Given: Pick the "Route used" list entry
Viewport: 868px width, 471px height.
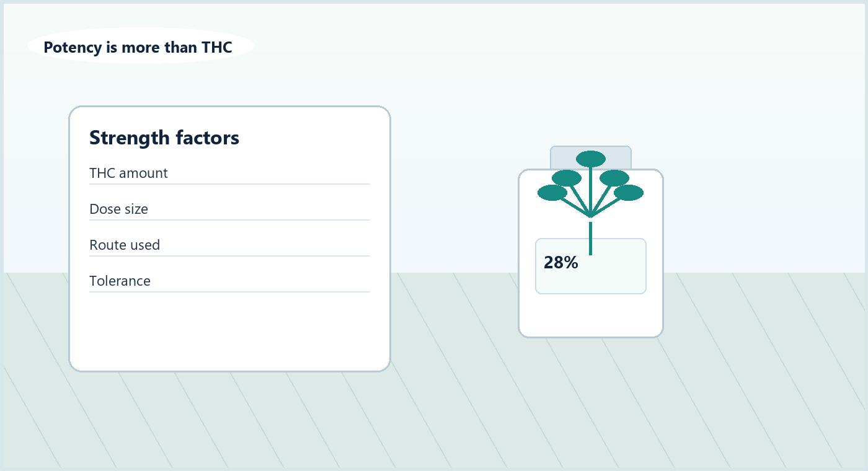Looking at the screenshot, I should (229, 245).
